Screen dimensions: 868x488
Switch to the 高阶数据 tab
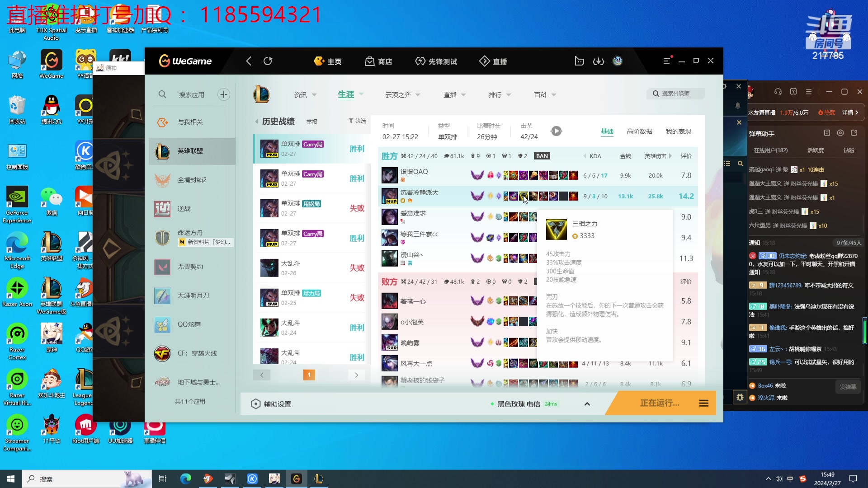[x=639, y=131]
